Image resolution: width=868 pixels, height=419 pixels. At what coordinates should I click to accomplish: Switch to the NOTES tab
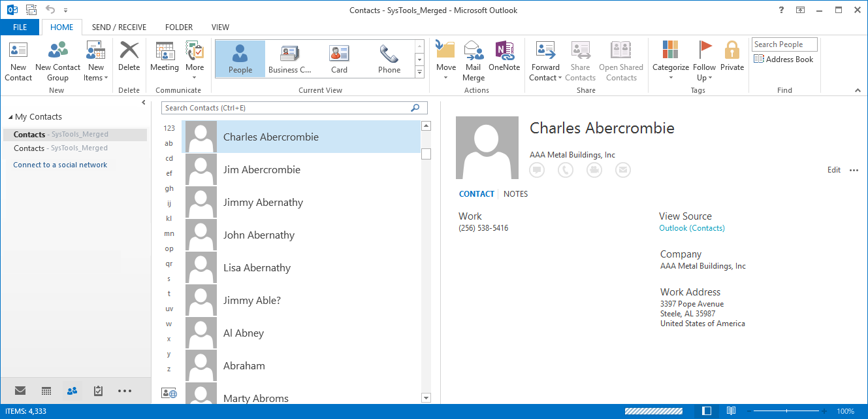click(515, 194)
